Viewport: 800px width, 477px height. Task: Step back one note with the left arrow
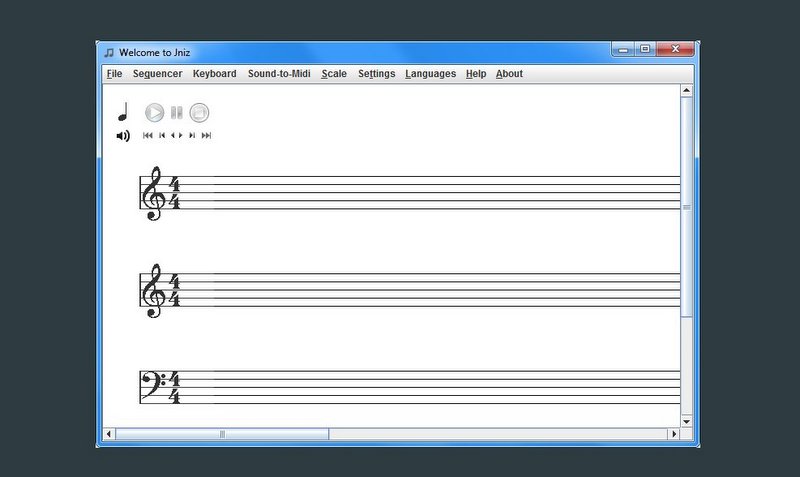coord(173,135)
